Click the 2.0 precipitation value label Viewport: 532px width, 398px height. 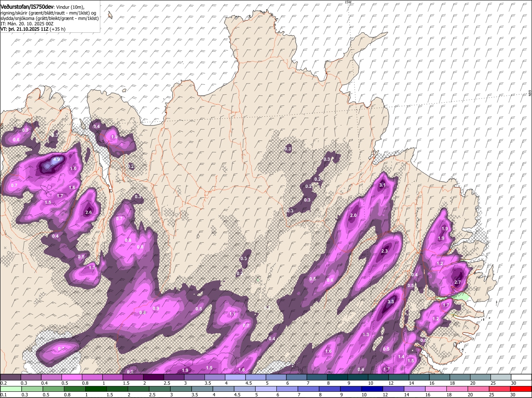353,216
